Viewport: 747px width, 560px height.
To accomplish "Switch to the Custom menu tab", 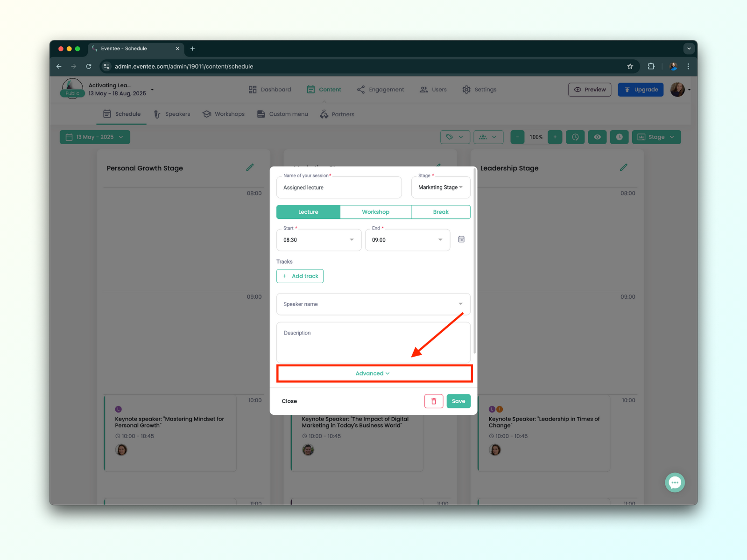I will pyautogui.click(x=282, y=114).
